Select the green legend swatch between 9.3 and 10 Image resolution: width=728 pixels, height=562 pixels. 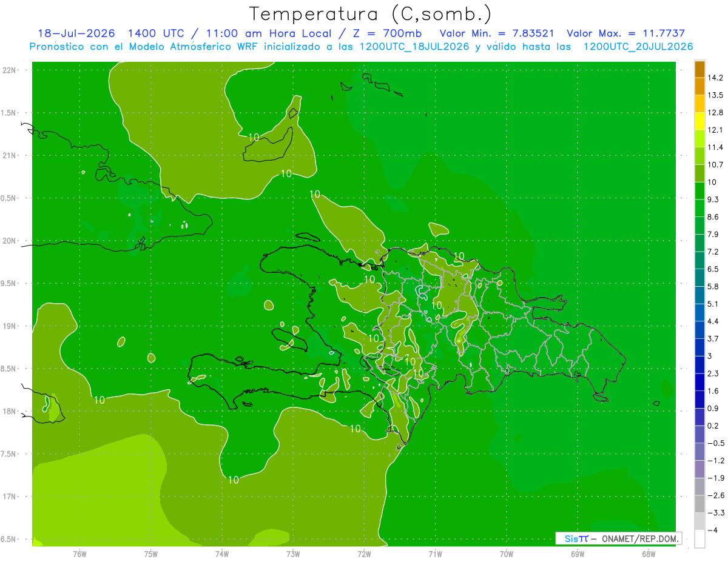coord(699,191)
